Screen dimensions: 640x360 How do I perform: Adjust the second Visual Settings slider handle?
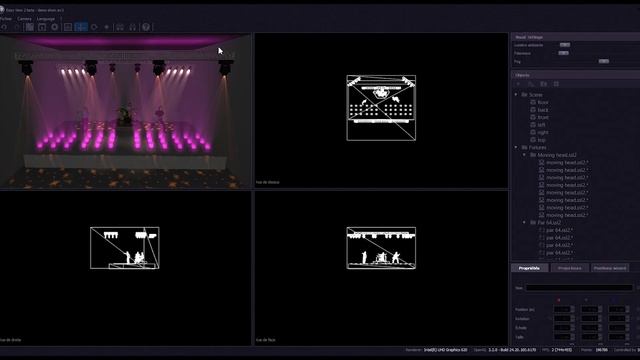(563, 53)
